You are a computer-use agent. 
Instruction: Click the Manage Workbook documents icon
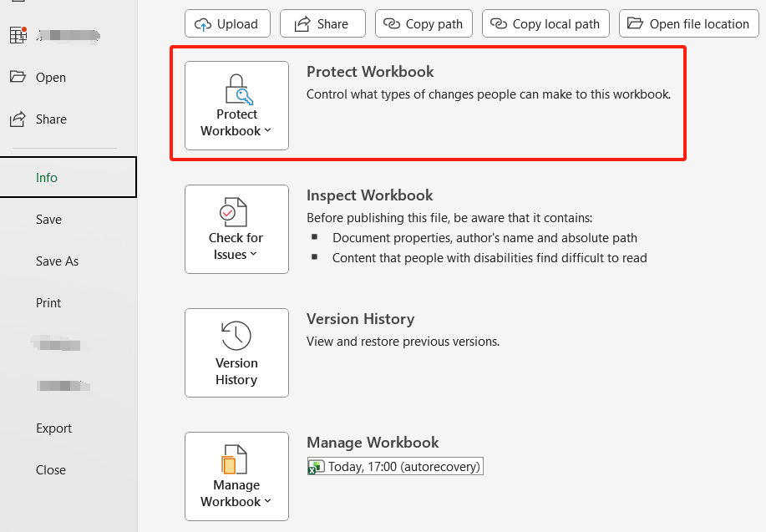point(234,459)
